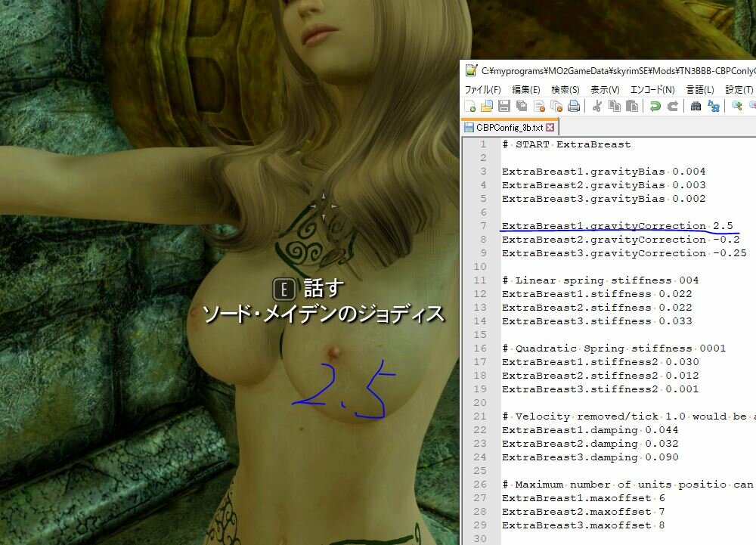Click the Zoom In magnifier icon
Viewport: 756px width, 545px height.
736,106
